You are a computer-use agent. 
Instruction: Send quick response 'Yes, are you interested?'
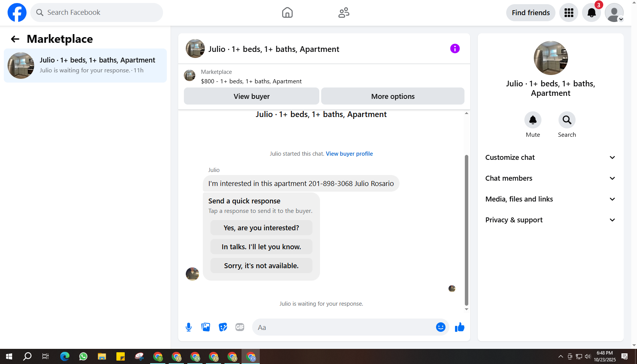click(261, 228)
